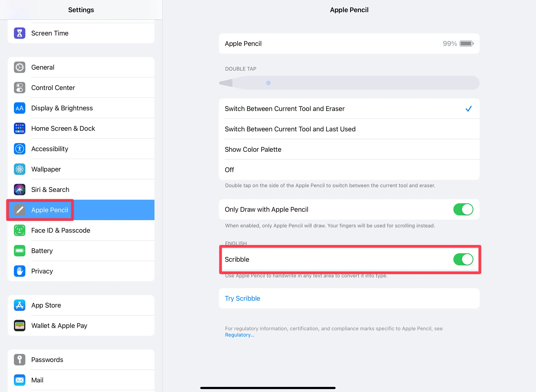Viewport: 536px width, 392px height.
Task: Open the Regulatory information link
Action: coord(239,335)
